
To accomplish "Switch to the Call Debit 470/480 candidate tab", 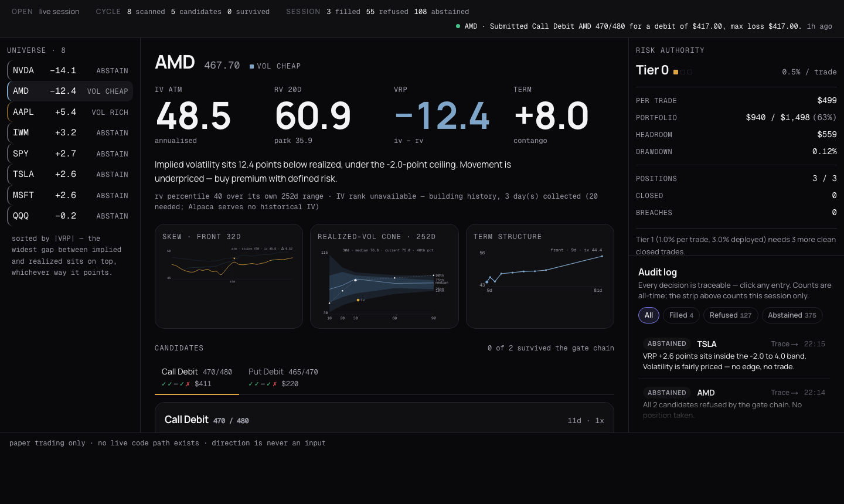I will 197,377.
